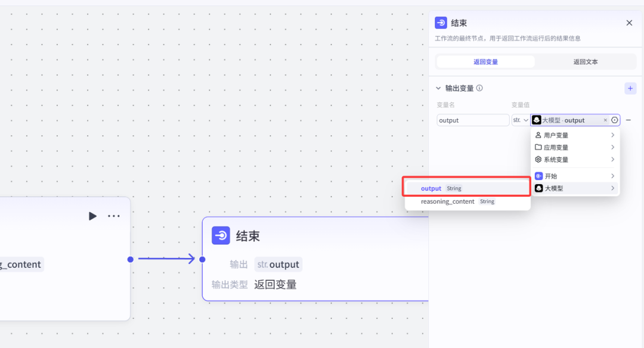Click the arrow chevron beside 大模型
This screenshot has width=644, height=348.
(x=612, y=188)
